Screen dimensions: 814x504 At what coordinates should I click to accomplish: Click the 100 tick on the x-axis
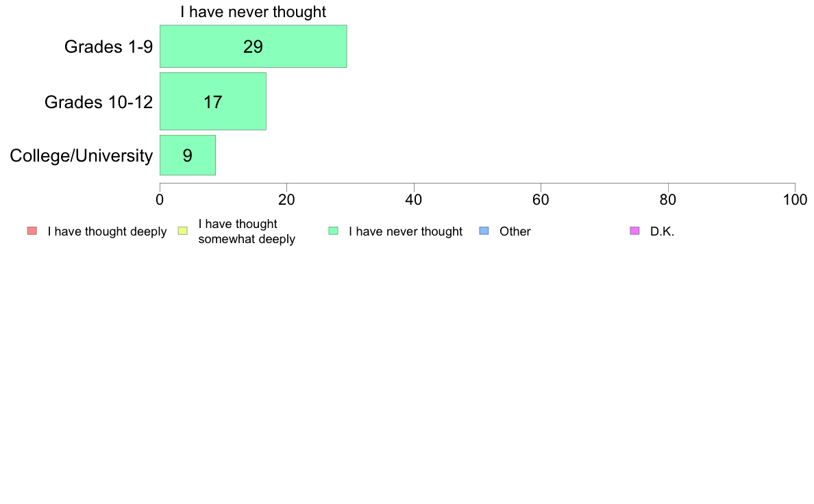[795, 200]
